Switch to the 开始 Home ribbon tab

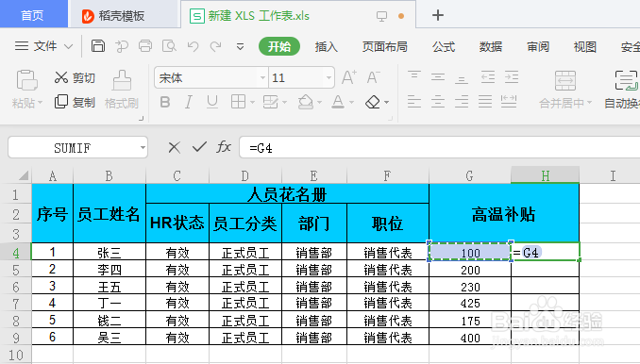(x=279, y=46)
